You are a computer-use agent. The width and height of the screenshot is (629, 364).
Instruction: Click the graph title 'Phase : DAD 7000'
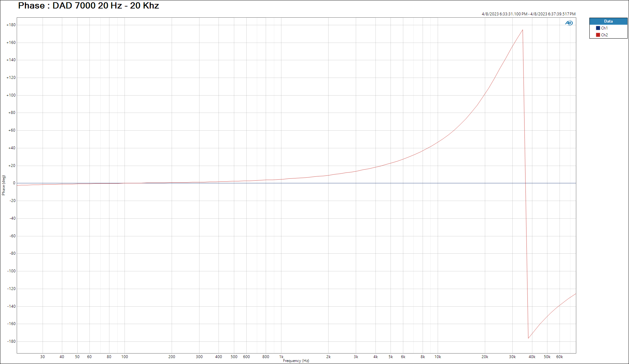click(x=88, y=6)
